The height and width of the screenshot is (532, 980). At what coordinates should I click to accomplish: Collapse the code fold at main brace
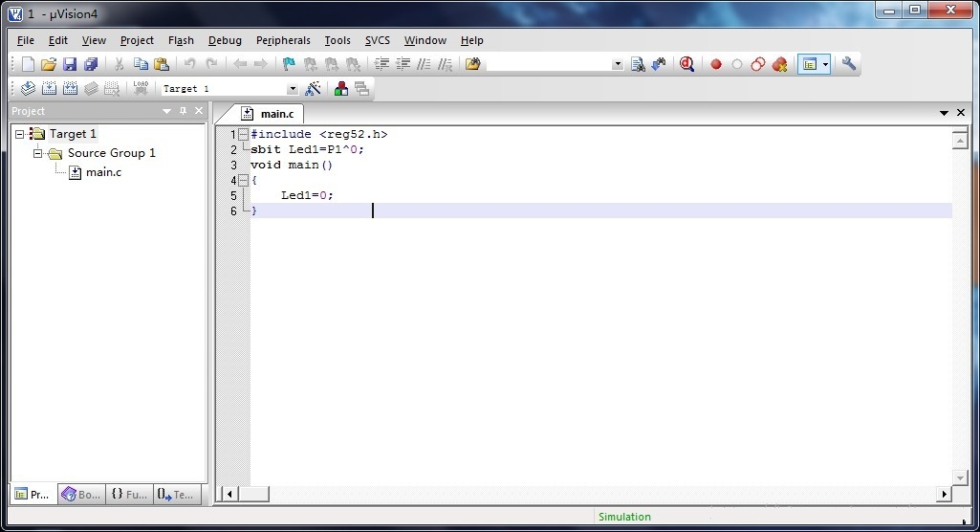243,181
